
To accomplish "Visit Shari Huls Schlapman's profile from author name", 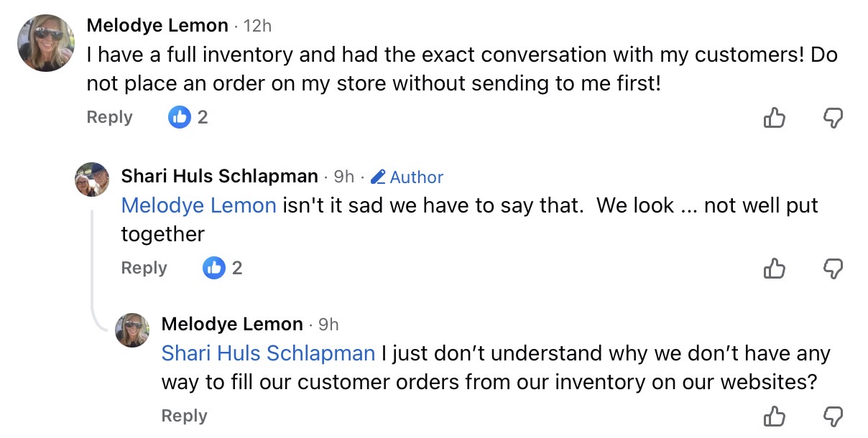I will tap(219, 176).
